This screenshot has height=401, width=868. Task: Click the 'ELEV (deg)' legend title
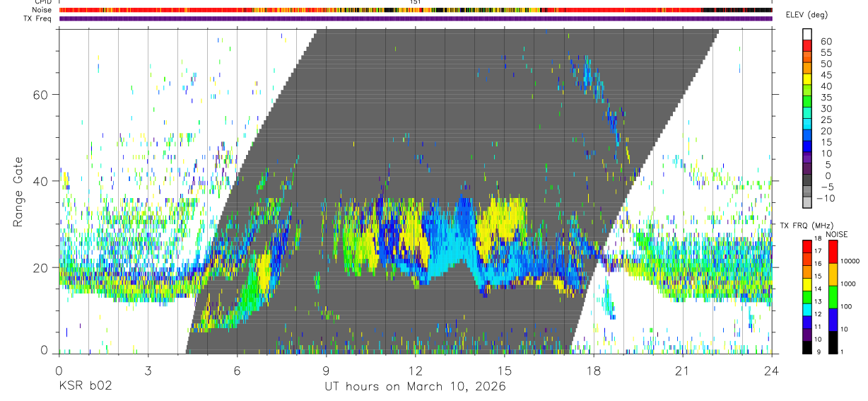(x=807, y=15)
